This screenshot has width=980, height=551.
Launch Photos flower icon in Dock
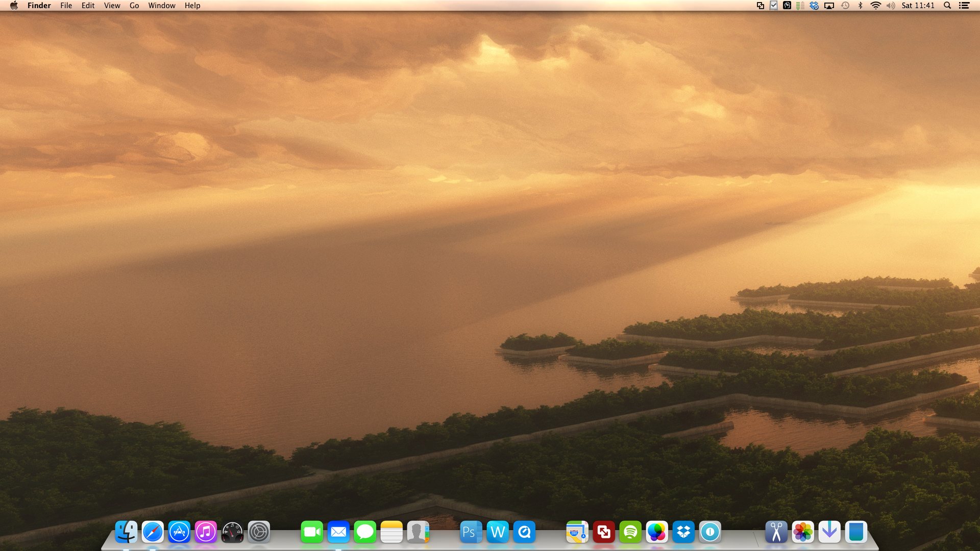pyautogui.click(x=803, y=532)
